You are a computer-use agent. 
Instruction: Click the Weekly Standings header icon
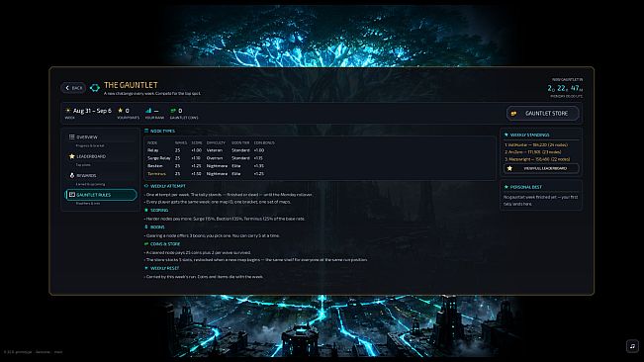click(x=506, y=135)
